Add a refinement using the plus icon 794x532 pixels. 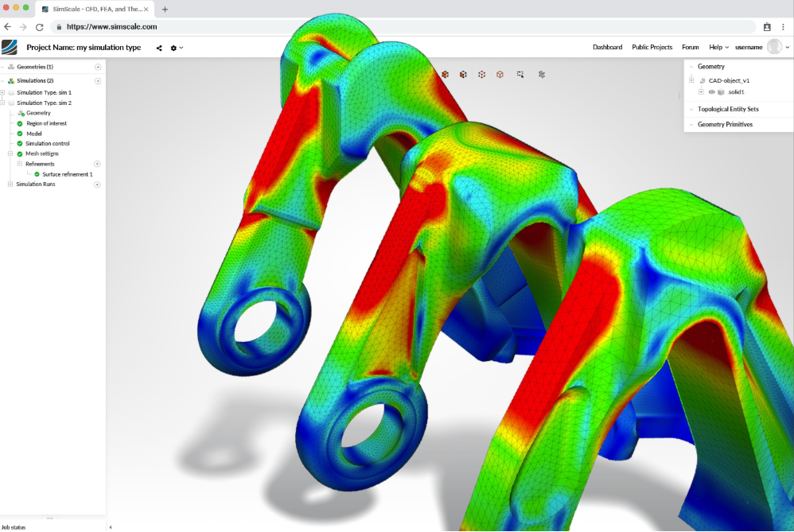(x=98, y=164)
